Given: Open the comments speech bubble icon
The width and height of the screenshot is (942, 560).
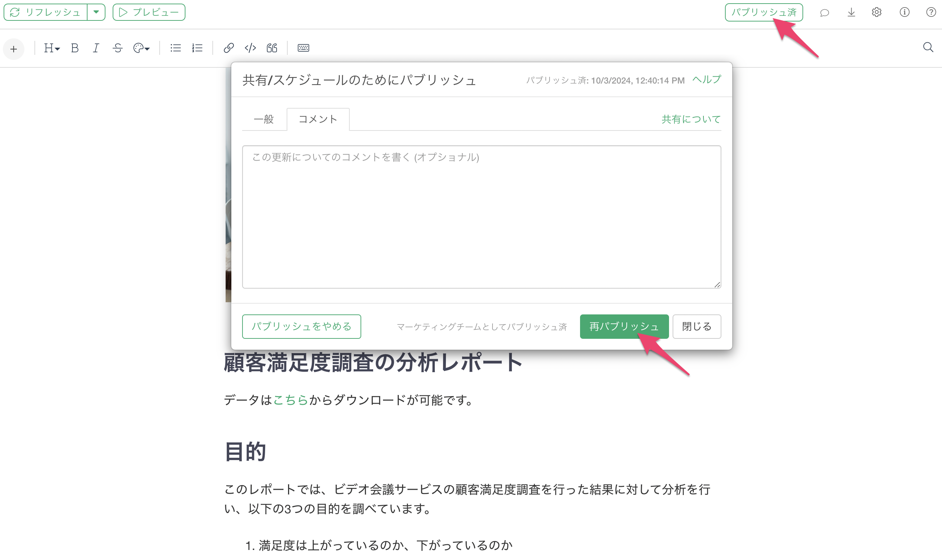Looking at the screenshot, I should [x=824, y=13].
